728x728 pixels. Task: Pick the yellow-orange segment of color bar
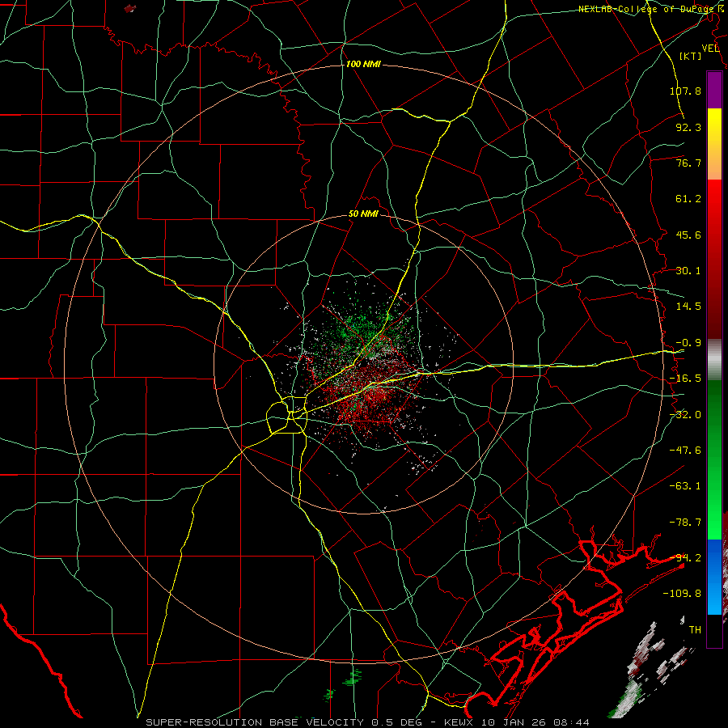[714, 144]
